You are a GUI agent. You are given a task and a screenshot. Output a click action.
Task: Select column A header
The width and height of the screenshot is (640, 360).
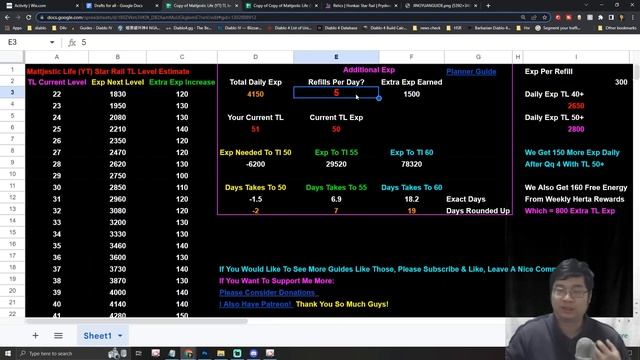(x=57, y=57)
